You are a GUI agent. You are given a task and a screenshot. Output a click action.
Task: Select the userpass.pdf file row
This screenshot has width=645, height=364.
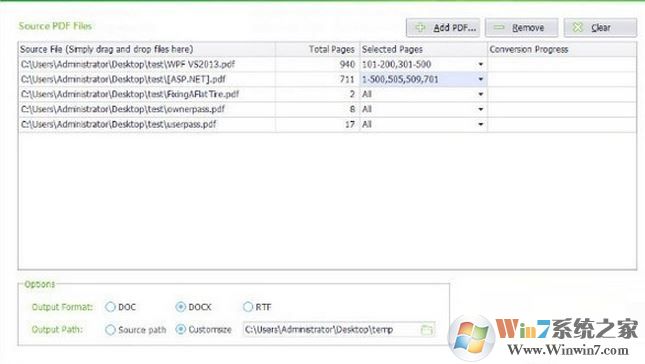(x=327, y=124)
